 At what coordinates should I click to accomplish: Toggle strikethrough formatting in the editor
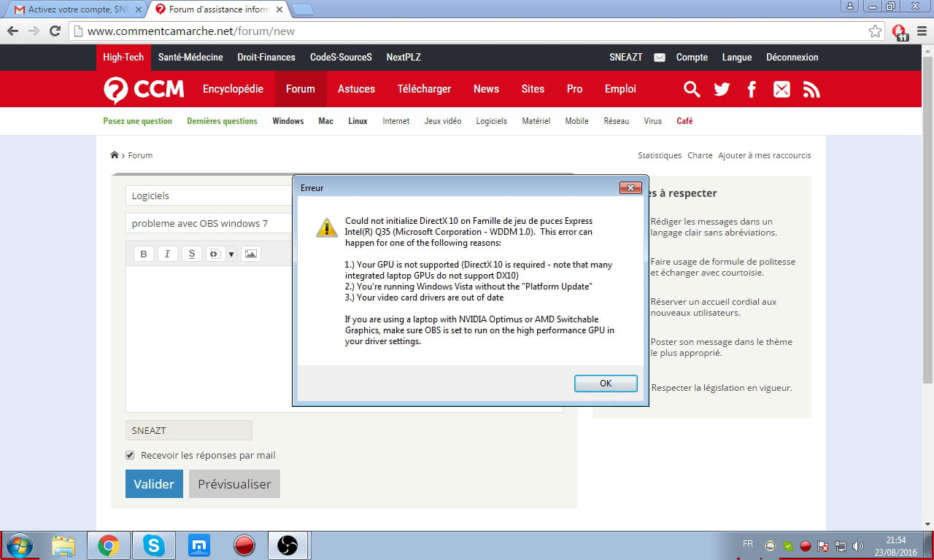[x=192, y=254]
